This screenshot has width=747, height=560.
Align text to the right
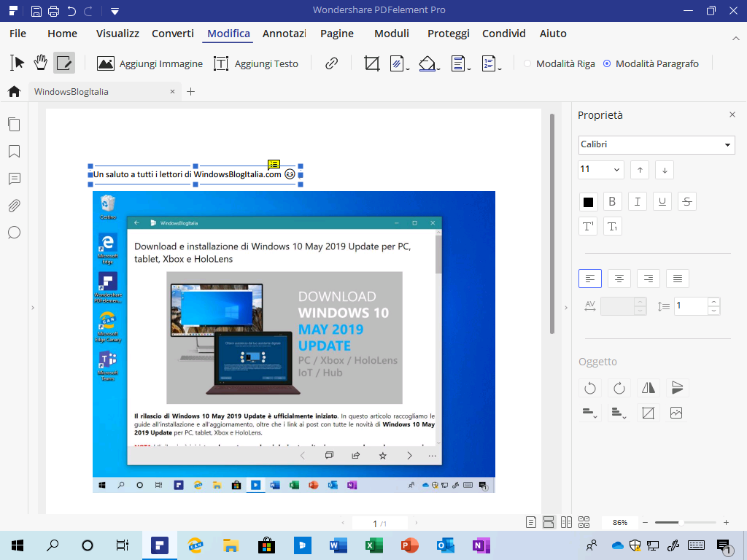click(x=649, y=279)
